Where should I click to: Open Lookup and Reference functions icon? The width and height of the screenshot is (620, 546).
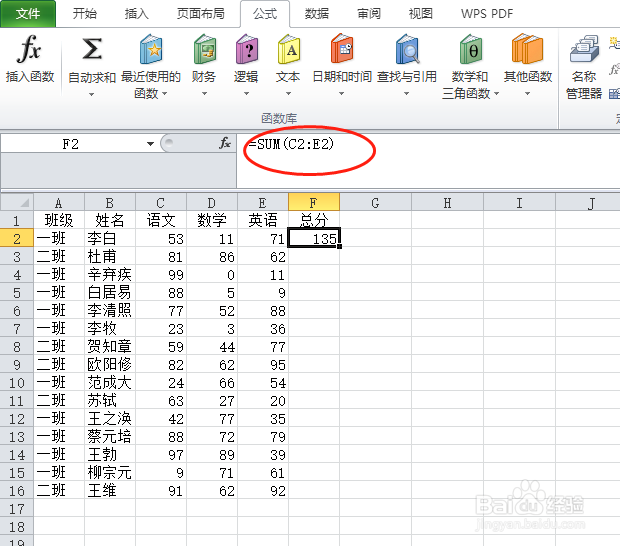tap(407, 49)
